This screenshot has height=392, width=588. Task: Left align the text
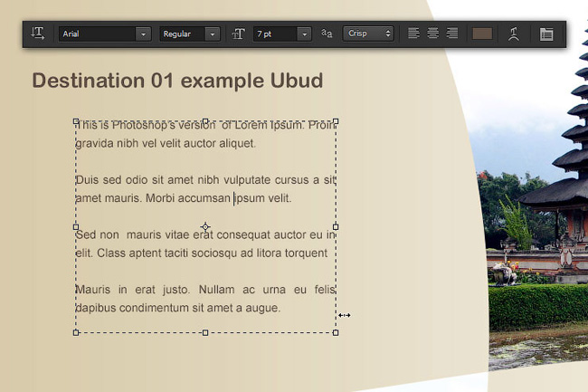[413, 33]
